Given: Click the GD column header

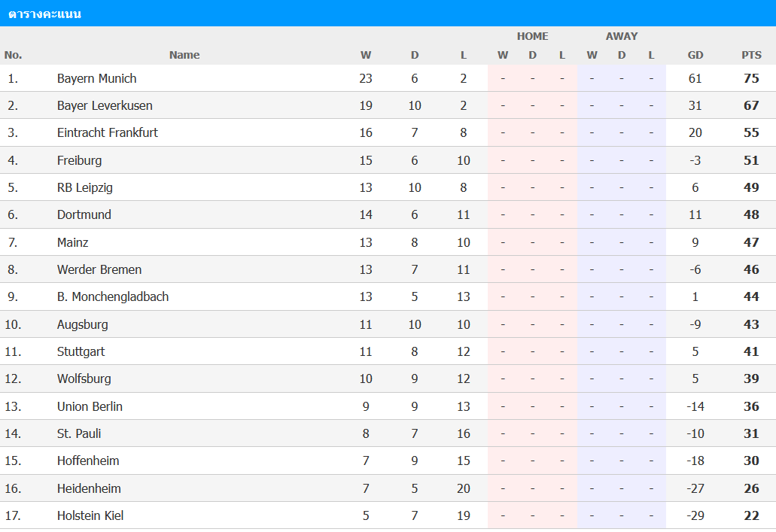Looking at the screenshot, I should point(695,55).
